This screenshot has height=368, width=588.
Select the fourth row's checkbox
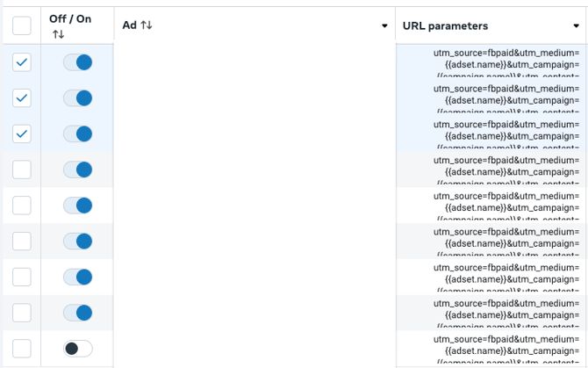coord(22,170)
